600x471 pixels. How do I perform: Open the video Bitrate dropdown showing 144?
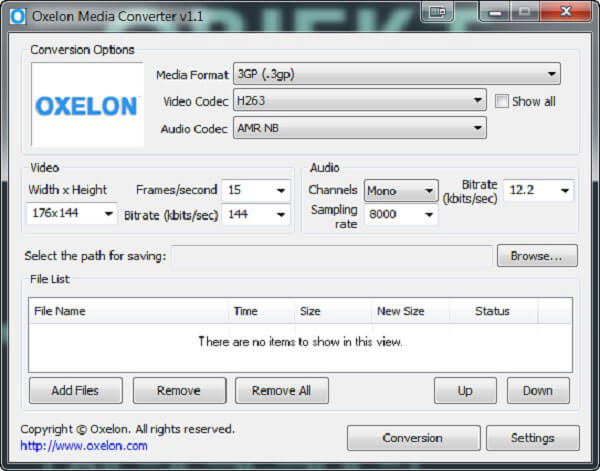pos(256,214)
